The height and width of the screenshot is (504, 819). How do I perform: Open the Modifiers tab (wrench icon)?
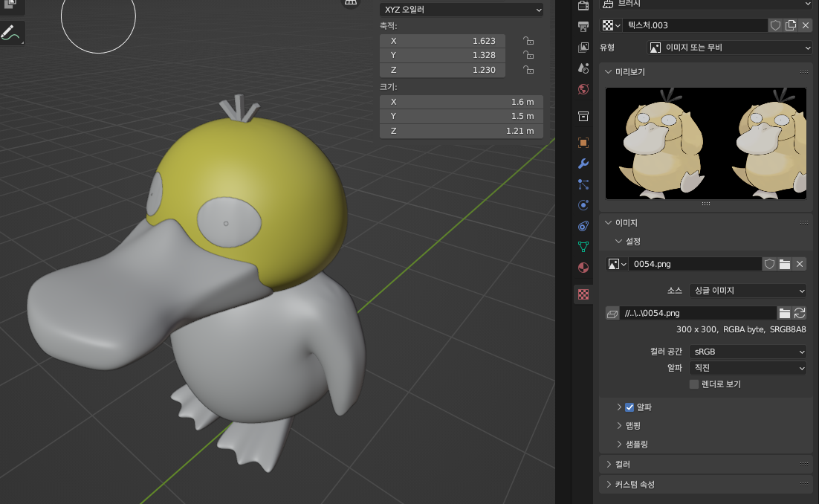[x=583, y=164]
